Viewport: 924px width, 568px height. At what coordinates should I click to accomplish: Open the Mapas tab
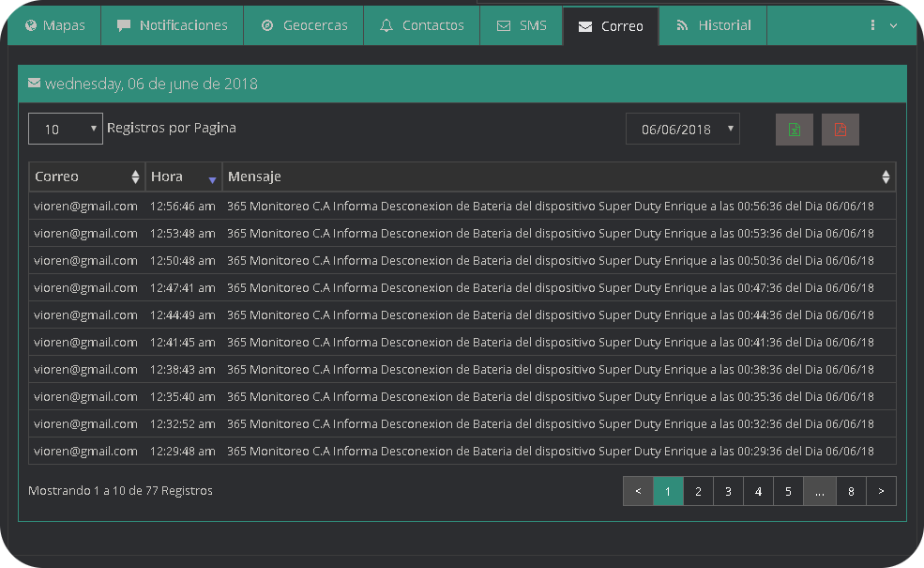54,25
